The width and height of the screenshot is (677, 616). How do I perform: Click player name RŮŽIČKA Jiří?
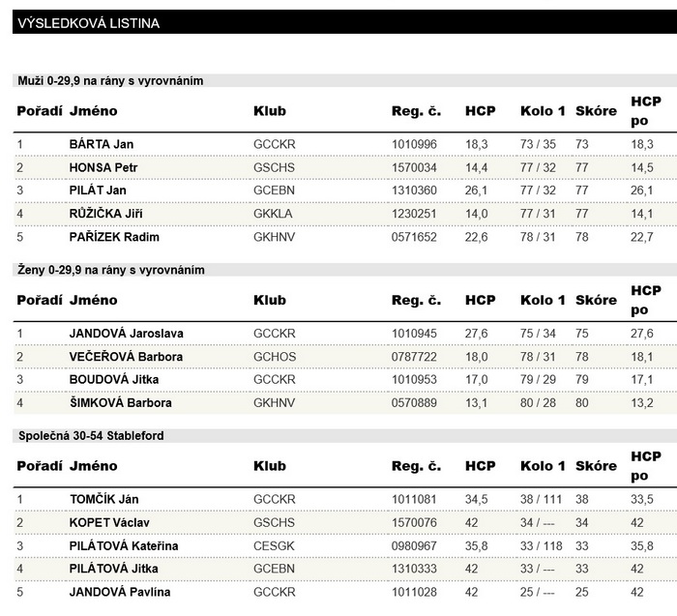coord(105,214)
